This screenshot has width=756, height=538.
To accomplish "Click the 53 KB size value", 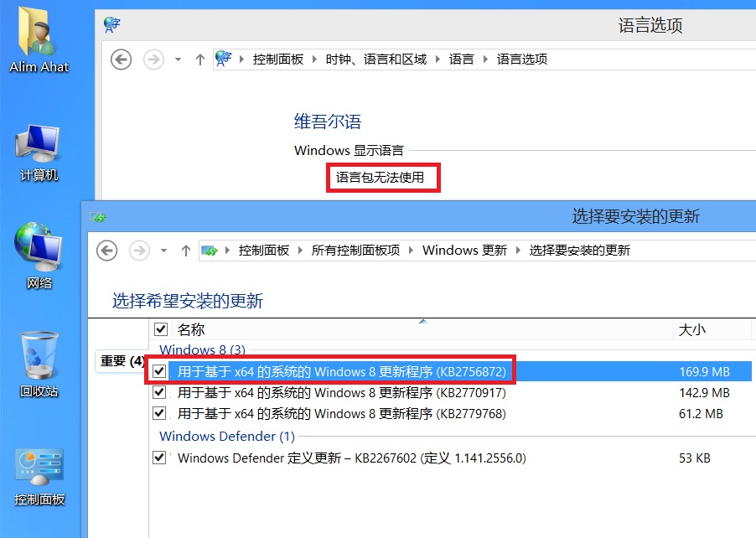I will (695, 458).
